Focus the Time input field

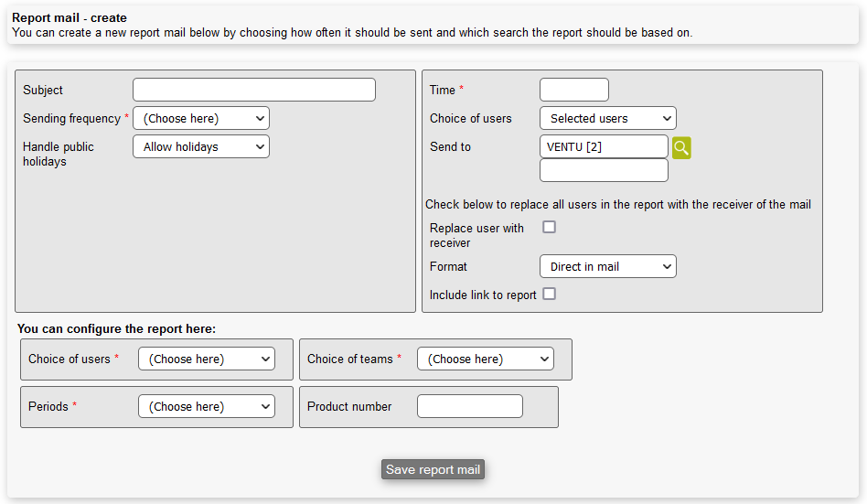[x=573, y=90]
